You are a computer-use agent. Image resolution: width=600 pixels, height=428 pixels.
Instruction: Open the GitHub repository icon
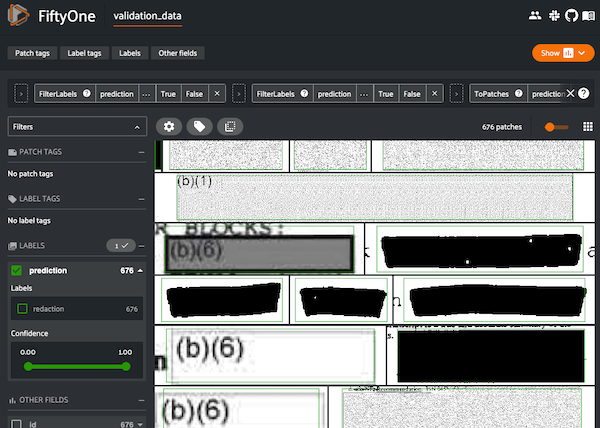pyautogui.click(x=569, y=17)
